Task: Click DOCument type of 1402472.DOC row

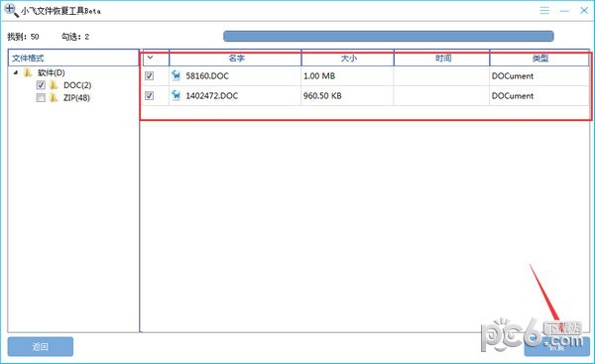Action: (513, 95)
